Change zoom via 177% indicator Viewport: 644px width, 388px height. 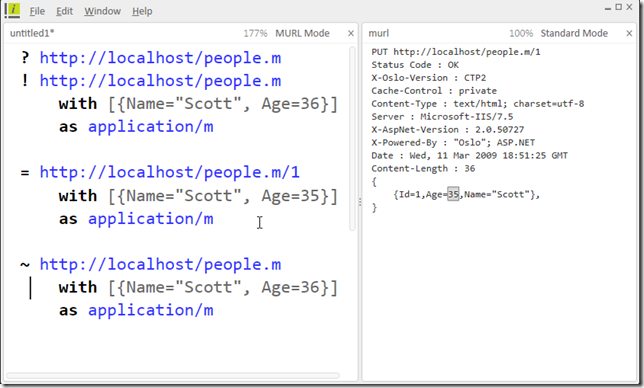[x=255, y=33]
